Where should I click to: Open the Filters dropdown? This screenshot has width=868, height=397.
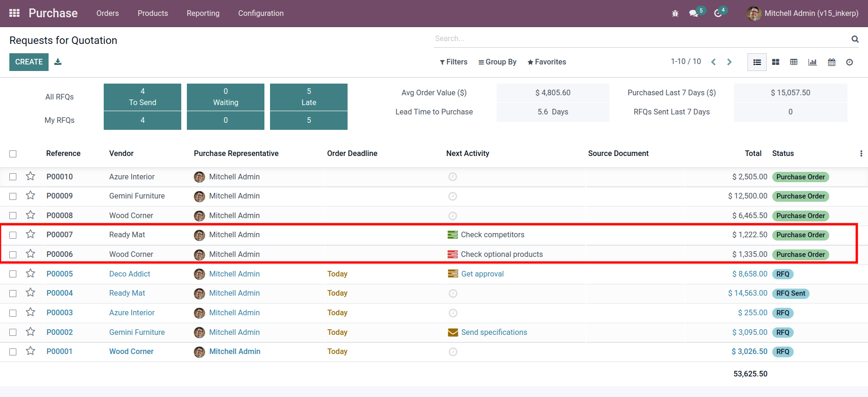coord(453,62)
